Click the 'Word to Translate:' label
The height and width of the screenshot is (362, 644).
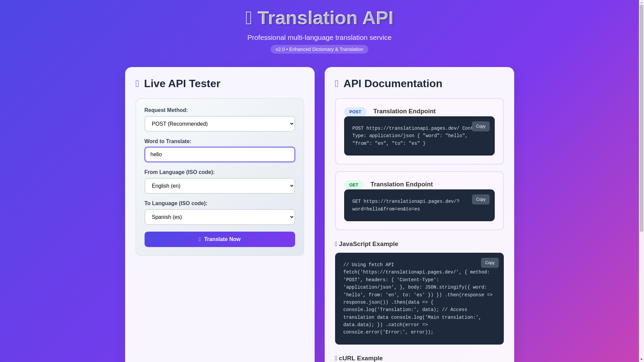click(x=168, y=141)
